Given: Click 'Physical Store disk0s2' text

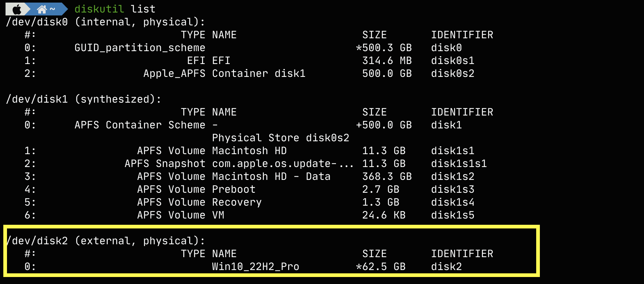Looking at the screenshot, I should click(280, 138).
